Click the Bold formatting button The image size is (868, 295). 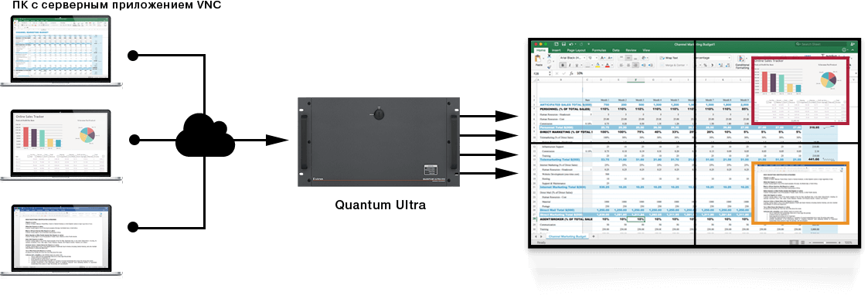click(x=563, y=65)
